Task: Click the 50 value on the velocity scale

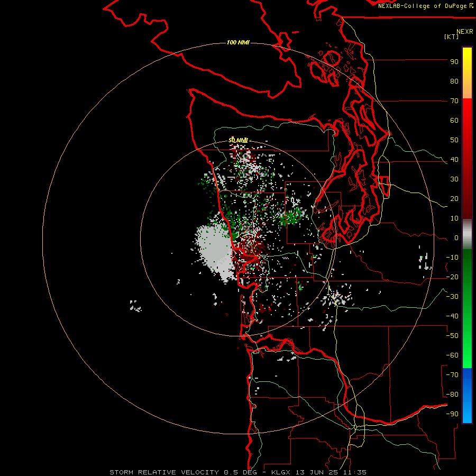Action: tap(454, 140)
